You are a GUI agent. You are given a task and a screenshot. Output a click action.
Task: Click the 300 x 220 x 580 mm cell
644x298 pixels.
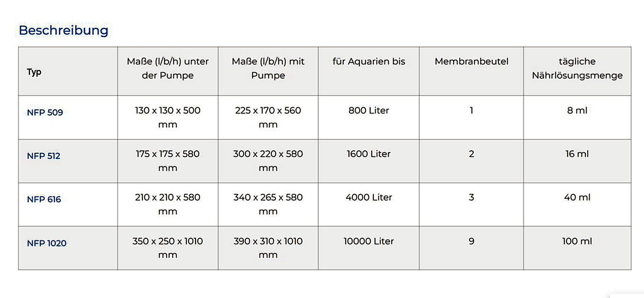(x=268, y=161)
